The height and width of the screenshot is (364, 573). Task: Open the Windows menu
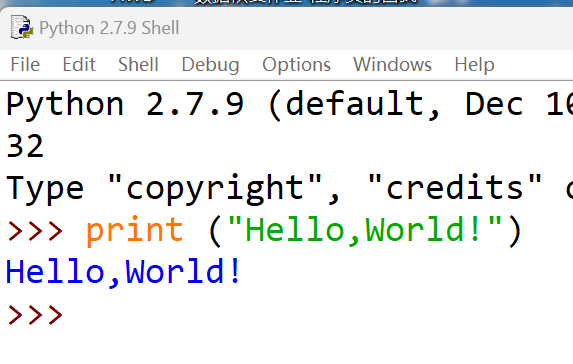(x=392, y=65)
